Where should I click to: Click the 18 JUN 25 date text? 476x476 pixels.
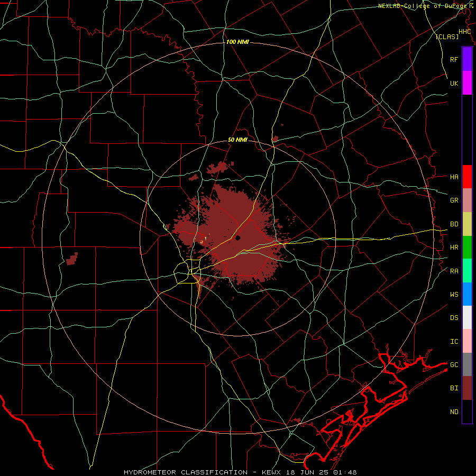pos(306,472)
